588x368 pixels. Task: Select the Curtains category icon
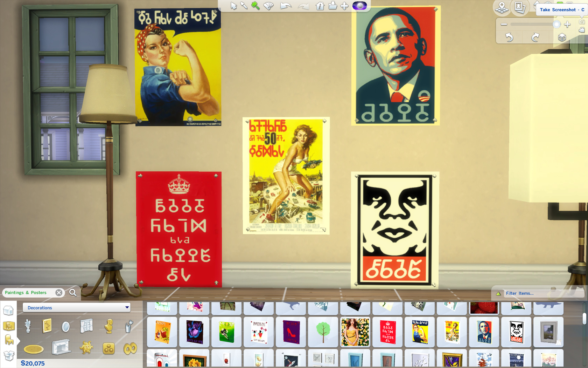point(86,326)
